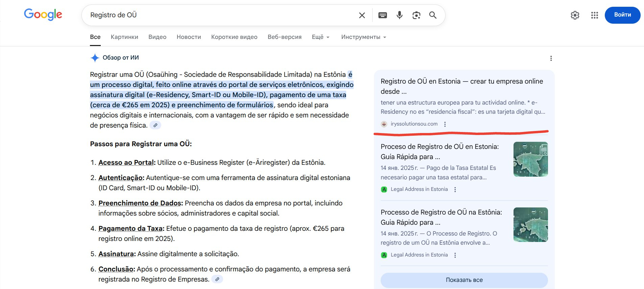The image size is (644, 289).
Task: Select the Все tab
Action: point(95,37)
